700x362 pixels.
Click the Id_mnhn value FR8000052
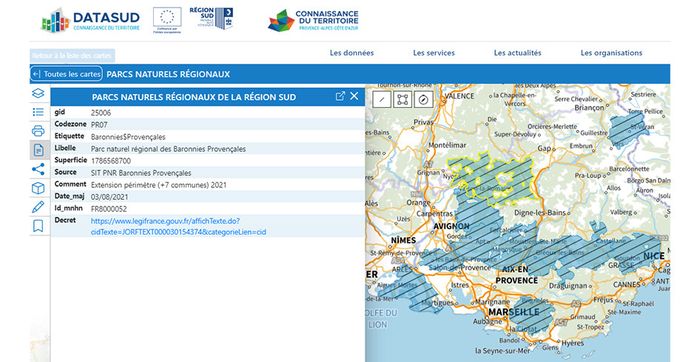point(108,209)
